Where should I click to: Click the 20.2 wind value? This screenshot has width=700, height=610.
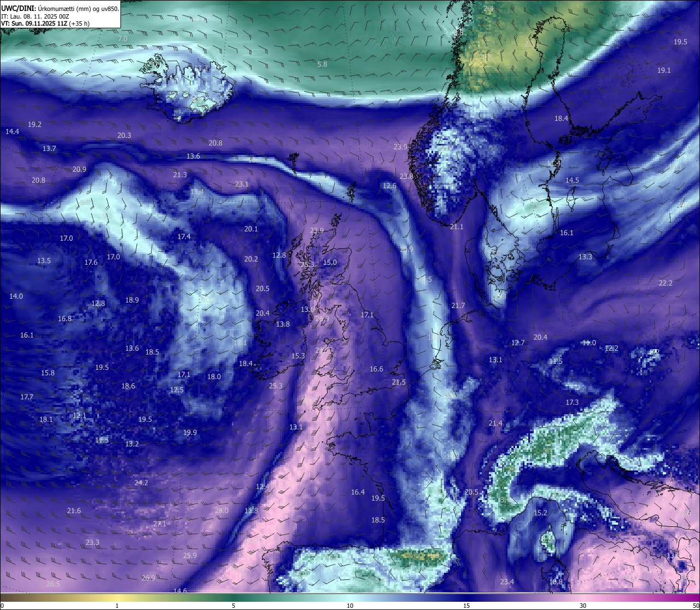(251, 259)
